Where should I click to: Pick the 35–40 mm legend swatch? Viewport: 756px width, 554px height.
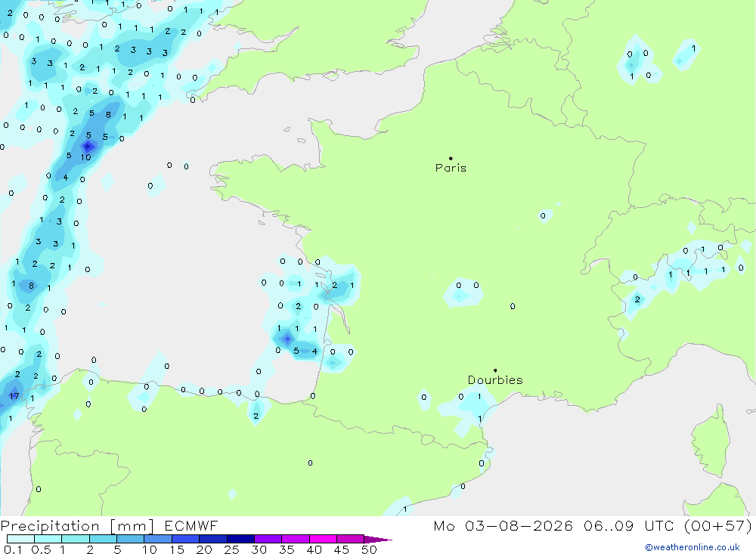coord(296,539)
